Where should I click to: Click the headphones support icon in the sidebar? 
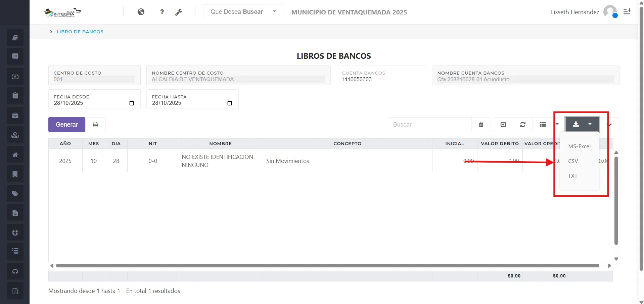(x=15, y=271)
